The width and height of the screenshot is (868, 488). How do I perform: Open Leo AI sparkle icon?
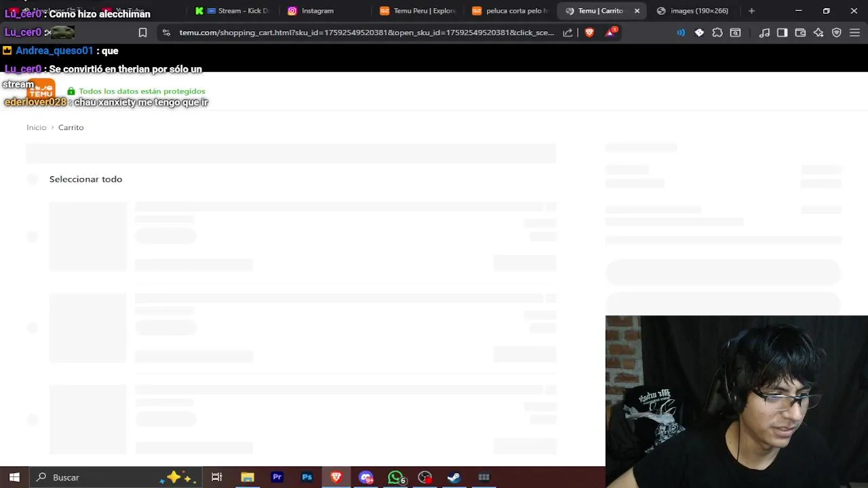pyautogui.click(x=818, y=33)
